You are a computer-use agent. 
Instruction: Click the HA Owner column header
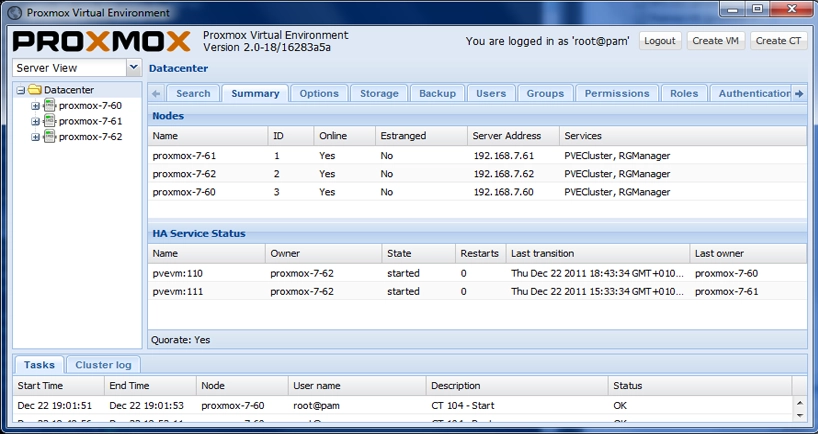(x=323, y=254)
